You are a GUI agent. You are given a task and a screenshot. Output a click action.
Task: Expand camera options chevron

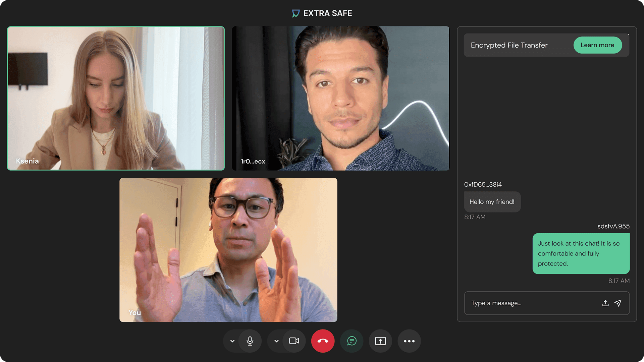(x=276, y=341)
